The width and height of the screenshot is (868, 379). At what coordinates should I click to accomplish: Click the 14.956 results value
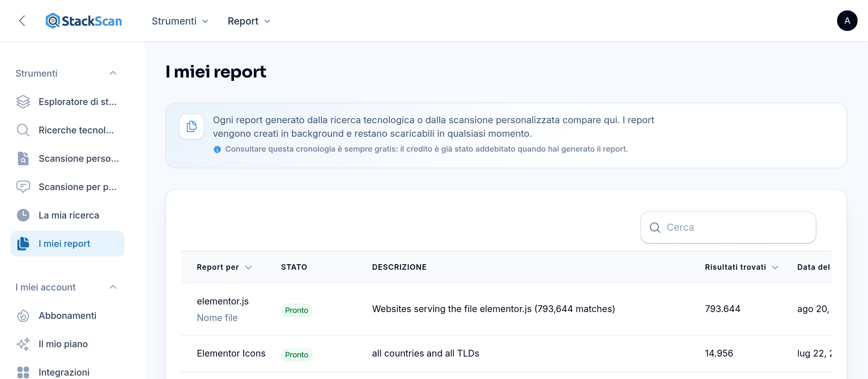[x=719, y=353]
